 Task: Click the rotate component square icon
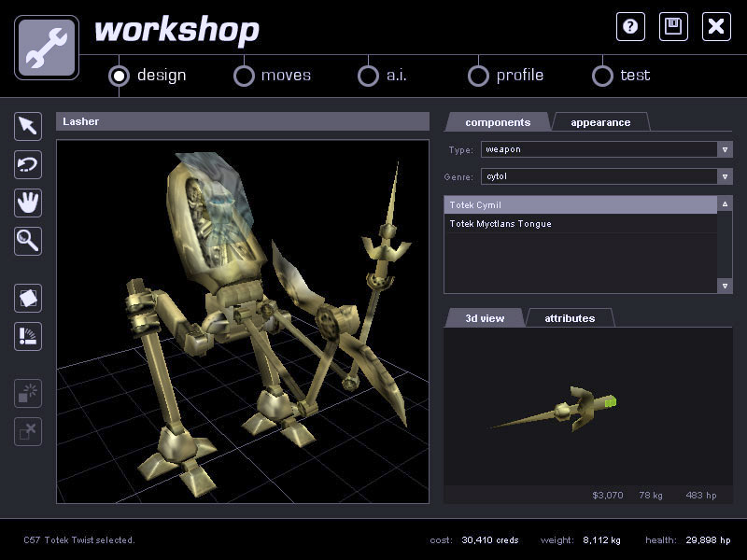coord(28,298)
